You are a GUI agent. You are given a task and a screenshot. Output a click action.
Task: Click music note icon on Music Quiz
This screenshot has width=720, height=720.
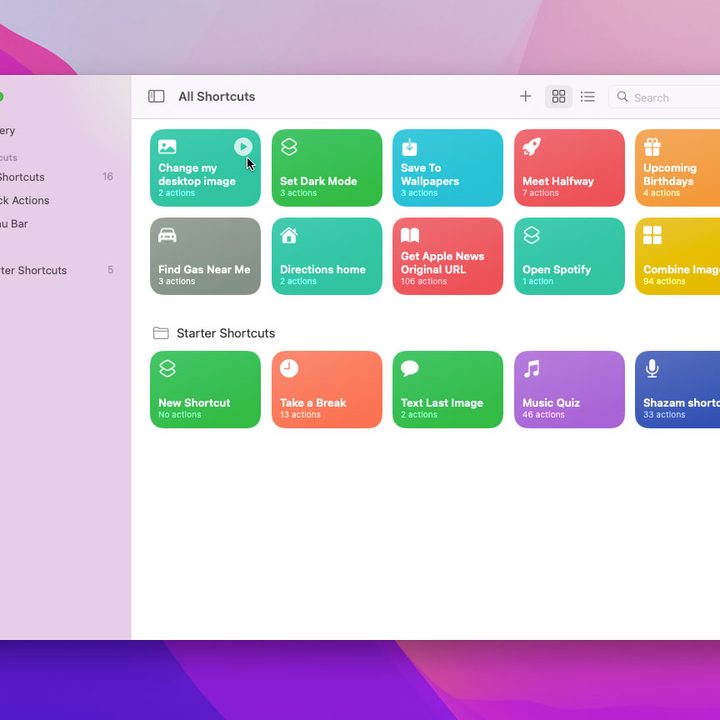[531, 368]
